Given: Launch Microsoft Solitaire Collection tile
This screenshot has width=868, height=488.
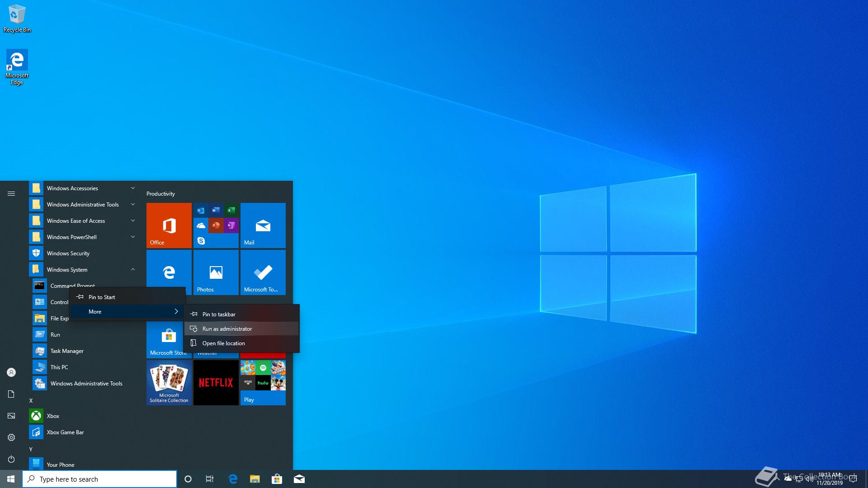Looking at the screenshot, I should [169, 383].
